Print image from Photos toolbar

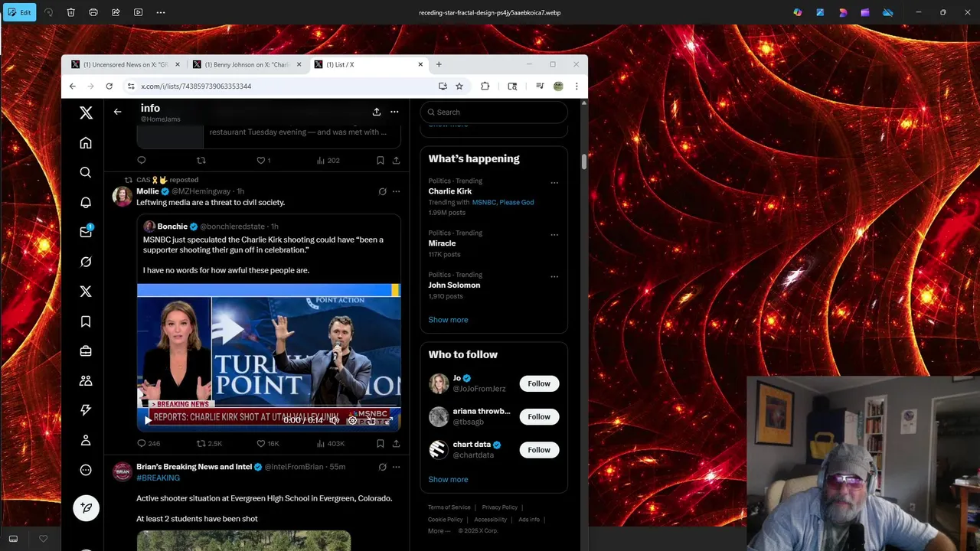tap(93, 12)
